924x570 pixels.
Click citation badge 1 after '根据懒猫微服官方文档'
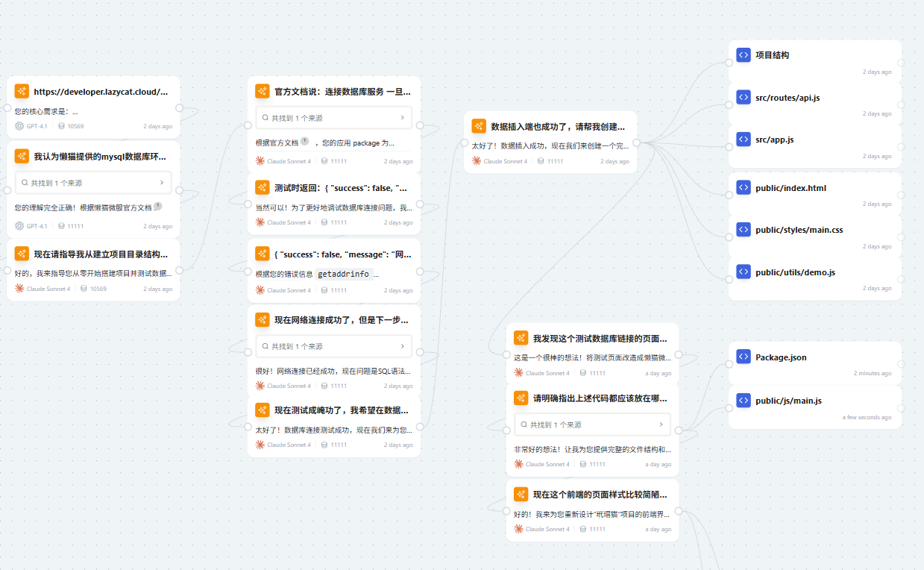pyautogui.click(x=158, y=206)
